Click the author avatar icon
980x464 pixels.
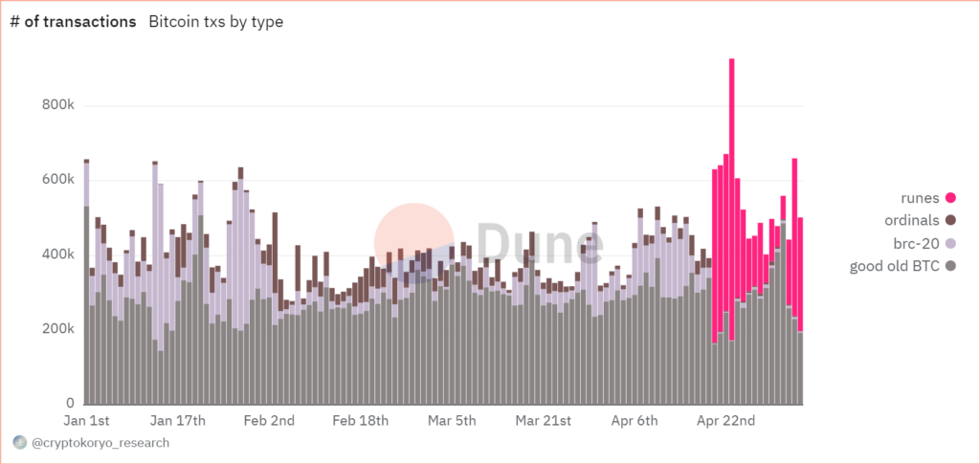tap(20, 442)
